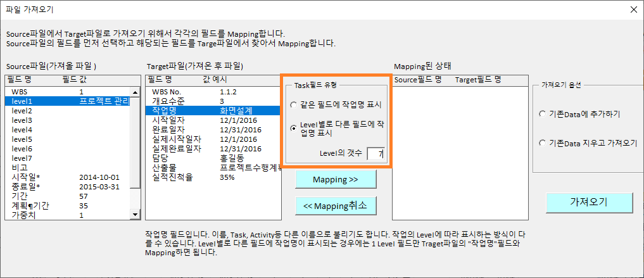Select '가중치' field in Source list
Viewport: 644px width, 278px height.
point(68,215)
